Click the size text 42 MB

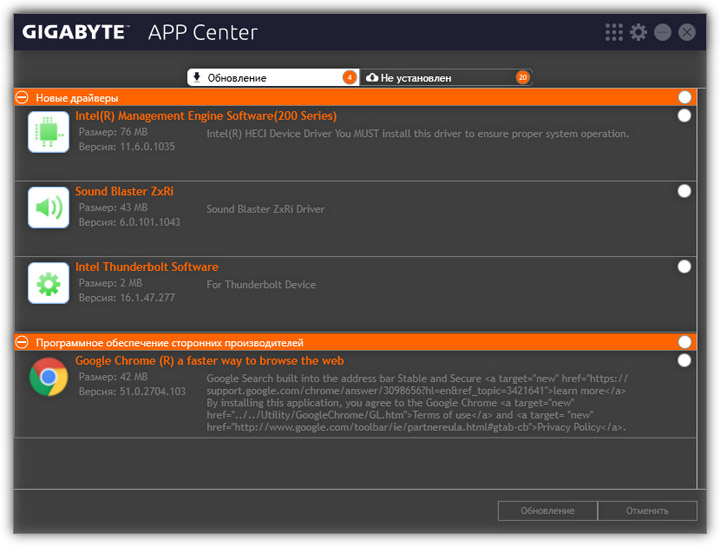(134, 377)
